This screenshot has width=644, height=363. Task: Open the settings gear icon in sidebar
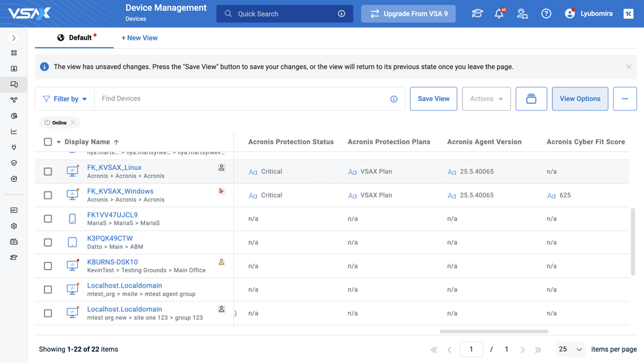14,226
